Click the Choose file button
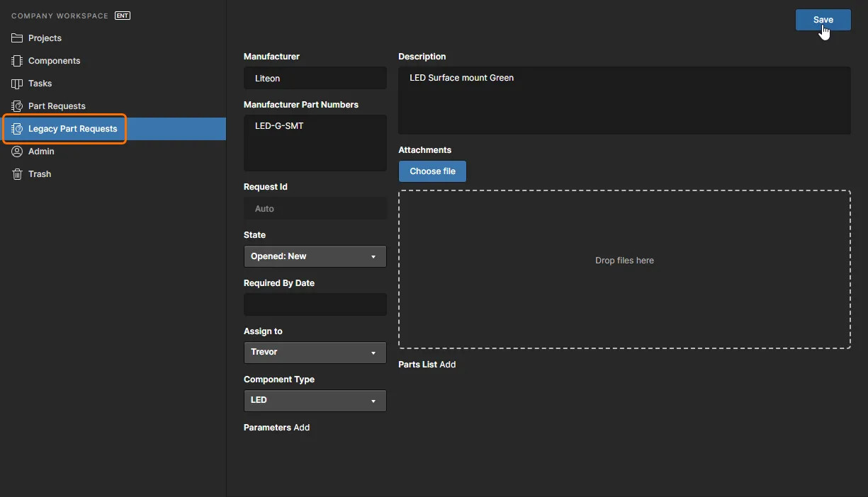868x497 pixels. [x=432, y=171]
